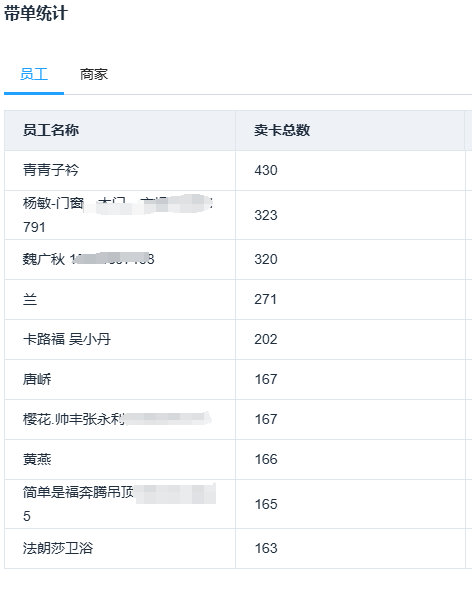This screenshot has height=594, width=472.
Task: Click the 271 card total cell
Action: point(350,300)
